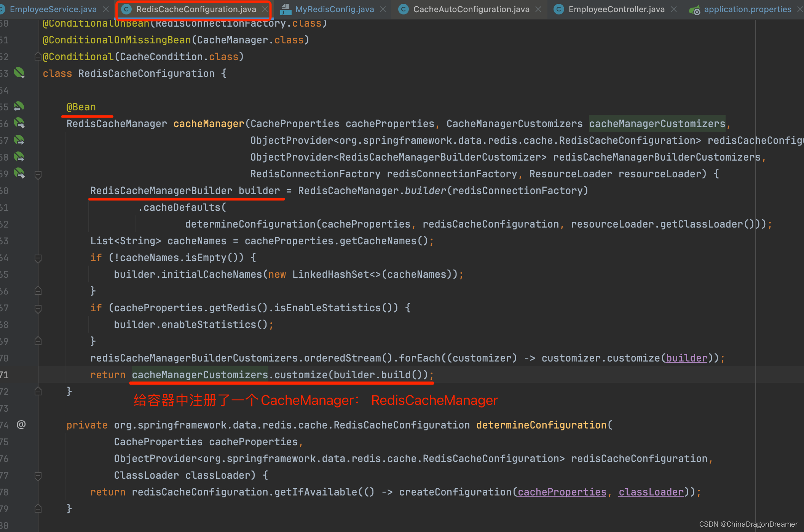Switch to EmployeeController.java tab
This screenshot has width=804, height=532.
pyautogui.click(x=616, y=9)
